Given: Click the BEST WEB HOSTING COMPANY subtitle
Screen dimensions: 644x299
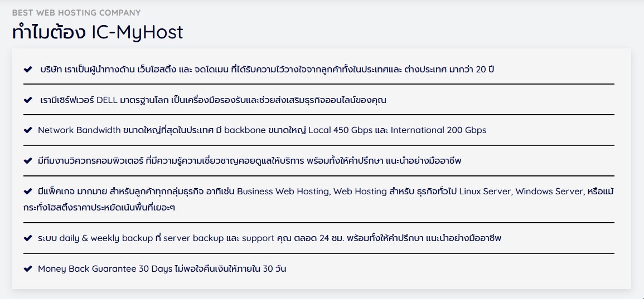Looking at the screenshot, I should tap(76, 13).
